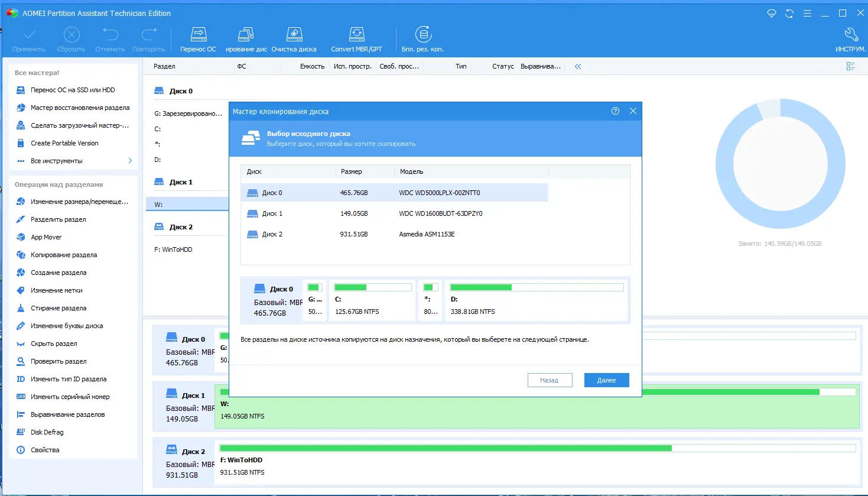Click the Отменить (Undo) toolbar icon
The image size is (868, 496).
pyautogui.click(x=110, y=34)
